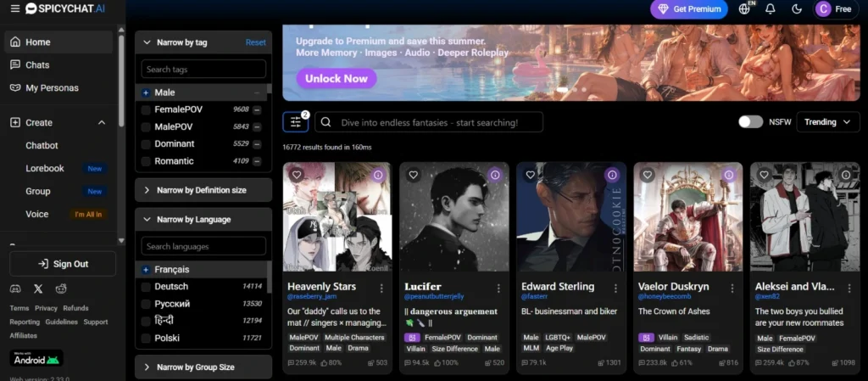Collapse the Create menu chevron
868x381 pixels.
[102, 122]
